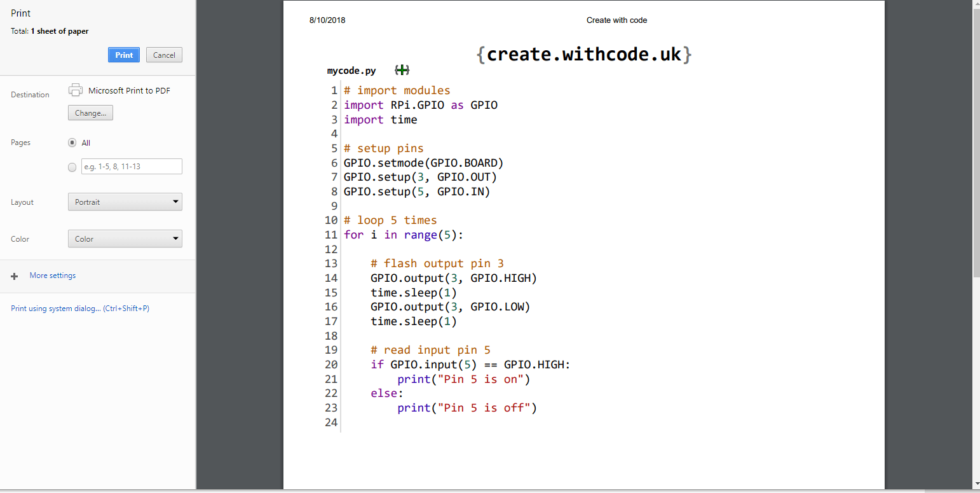
Task: Click the page range input field
Action: pyautogui.click(x=131, y=166)
